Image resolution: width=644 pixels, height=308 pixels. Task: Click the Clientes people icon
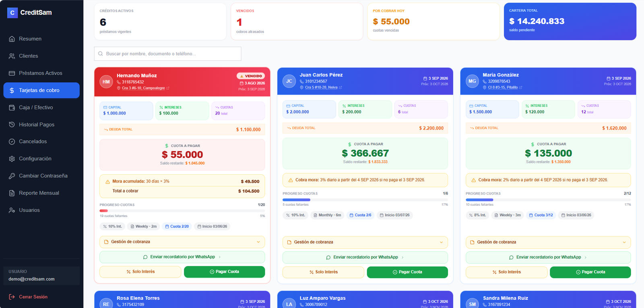click(x=12, y=56)
